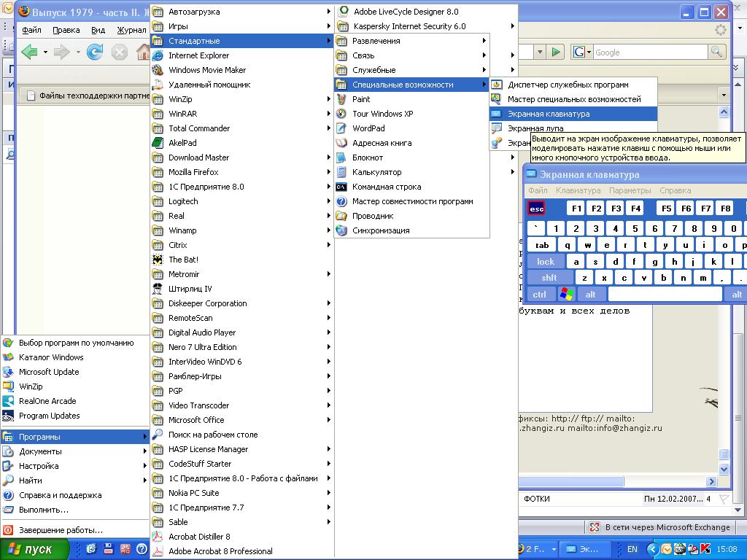Open the Параметры menu of on-screen keyboard
This screenshot has height=560, width=747.
pyautogui.click(x=630, y=190)
